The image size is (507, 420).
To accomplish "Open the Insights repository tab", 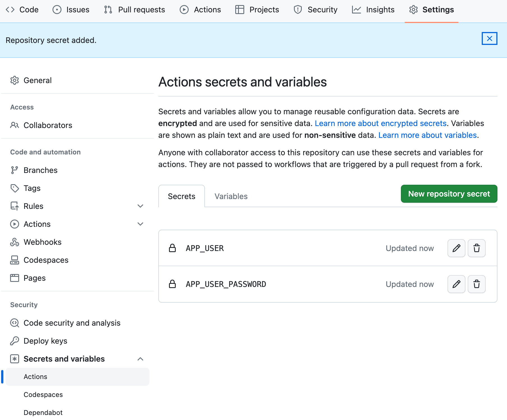I will click(x=373, y=10).
